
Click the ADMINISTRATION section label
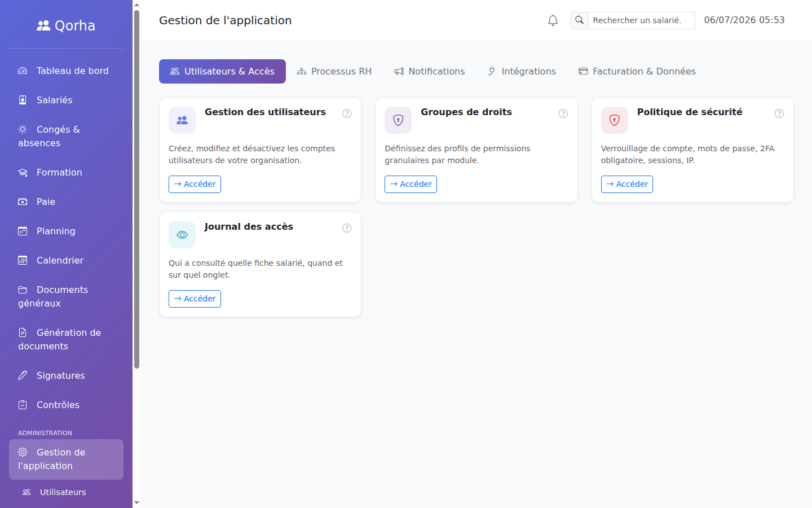45,433
